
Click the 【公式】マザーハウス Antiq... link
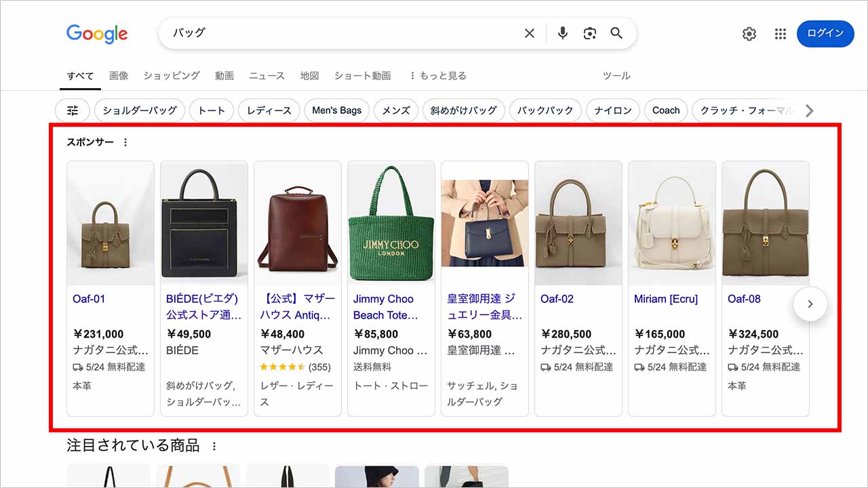pyautogui.click(x=297, y=307)
